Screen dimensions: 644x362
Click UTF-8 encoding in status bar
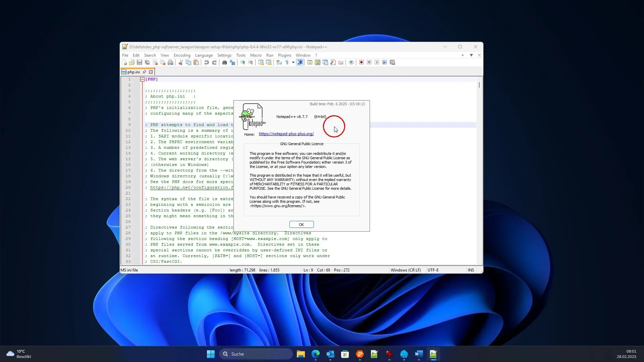pos(433,270)
